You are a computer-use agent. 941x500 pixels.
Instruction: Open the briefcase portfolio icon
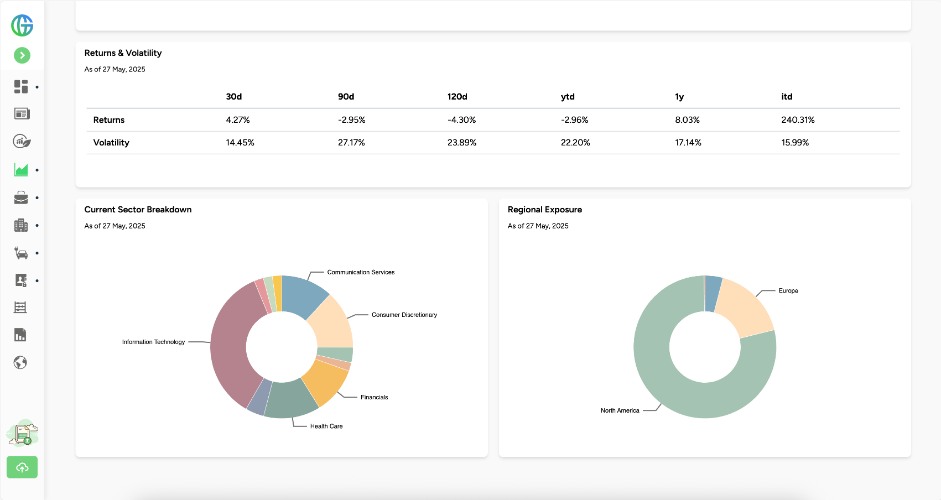[x=21, y=198]
